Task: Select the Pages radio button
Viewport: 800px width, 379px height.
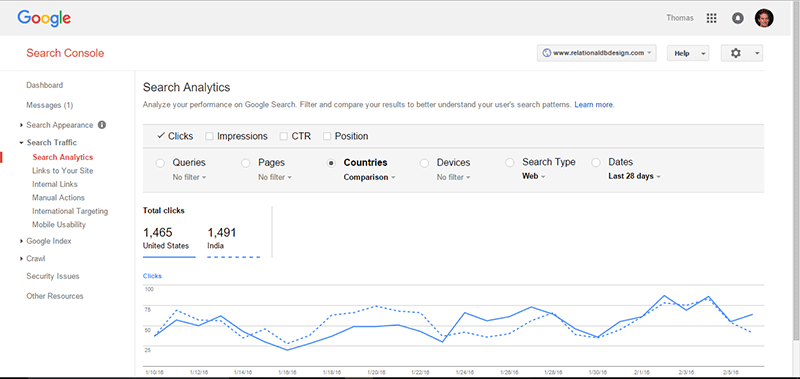Action: pyautogui.click(x=246, y=163)
